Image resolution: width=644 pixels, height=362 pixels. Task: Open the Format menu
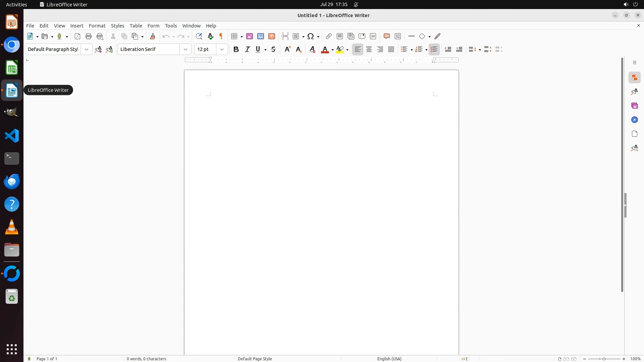(97, 26)
